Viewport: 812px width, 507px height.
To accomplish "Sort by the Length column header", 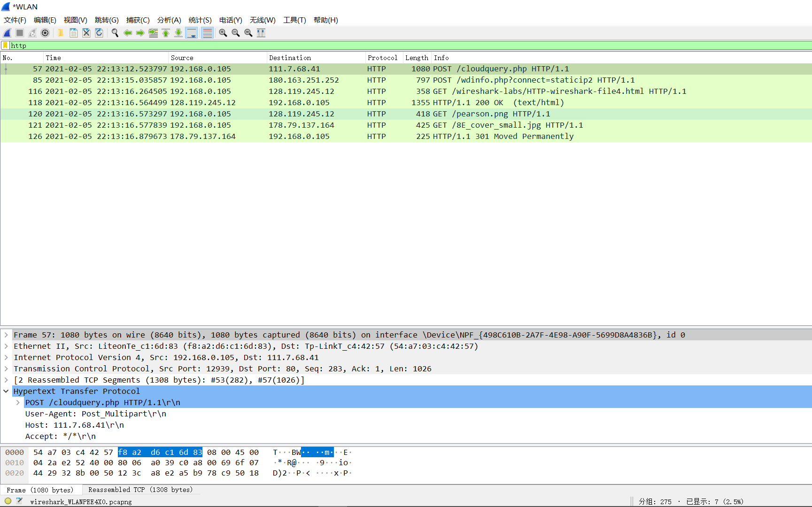I will (417, 58).
